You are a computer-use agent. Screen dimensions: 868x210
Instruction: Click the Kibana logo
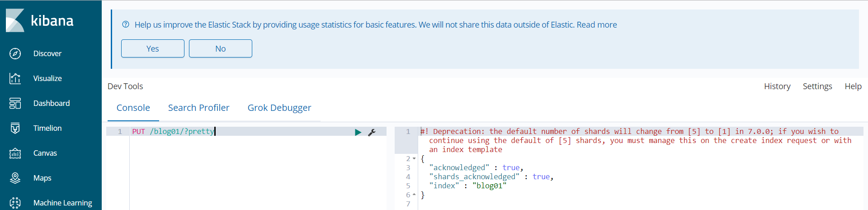(x=39, y=21)
